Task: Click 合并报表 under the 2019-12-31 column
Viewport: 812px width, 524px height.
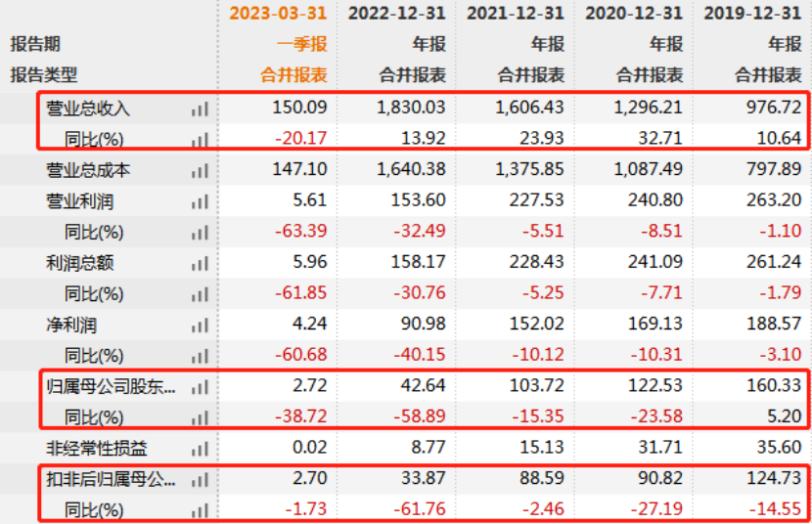Action: coord(768,75)
